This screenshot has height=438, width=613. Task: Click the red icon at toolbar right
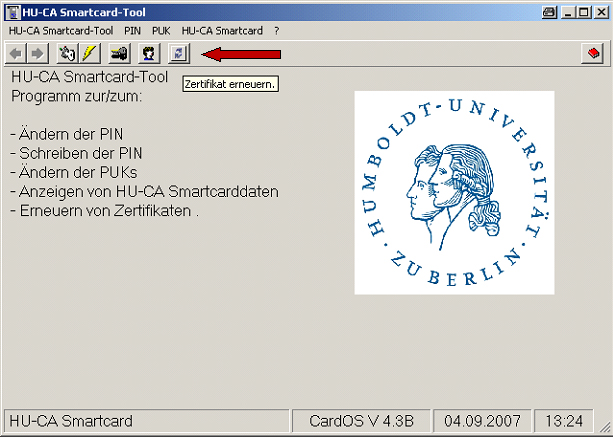(593, 53)
